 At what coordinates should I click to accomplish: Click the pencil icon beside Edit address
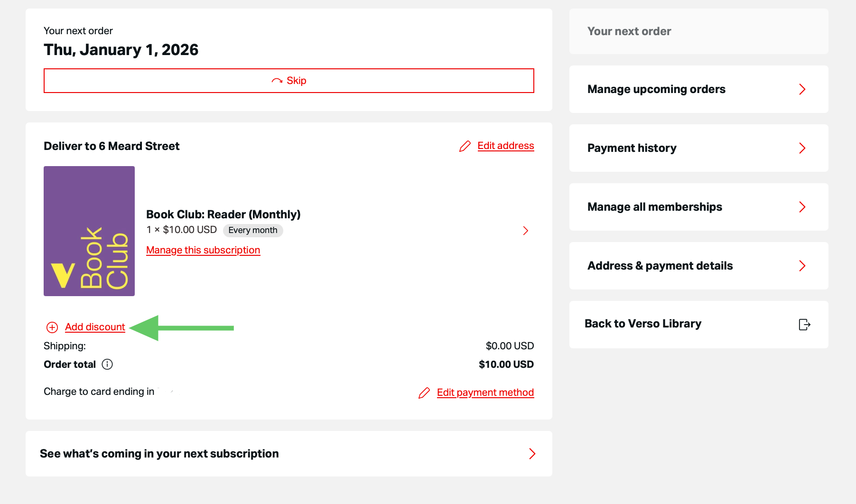coord(465,146)
